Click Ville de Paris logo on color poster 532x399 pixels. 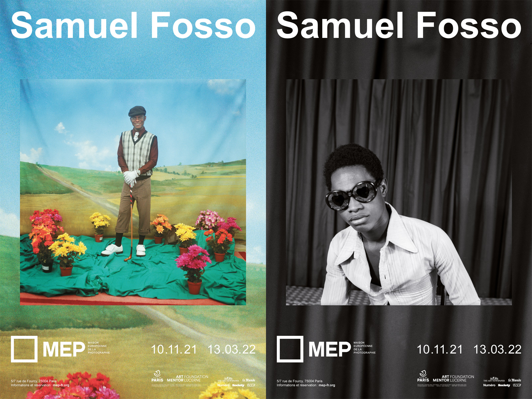pyautogui.click(x=157, y=376)
